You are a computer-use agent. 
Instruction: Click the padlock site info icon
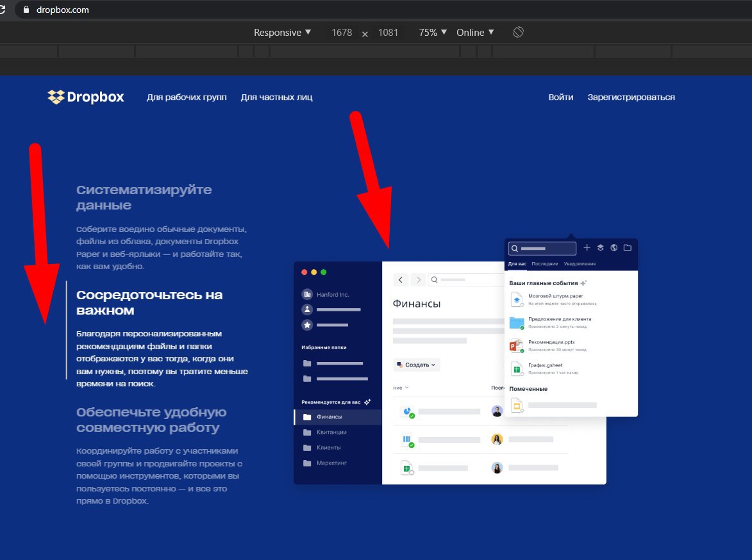[26, 10]
